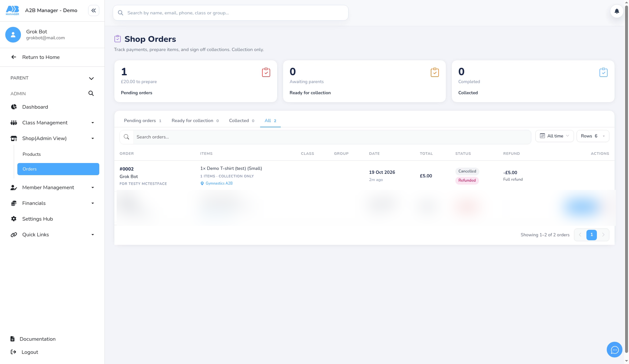Click the Documentation file icon
Image resolution: width=629 pixels, height=364 pixels.
pyautogui.click(x=12, y=339)
